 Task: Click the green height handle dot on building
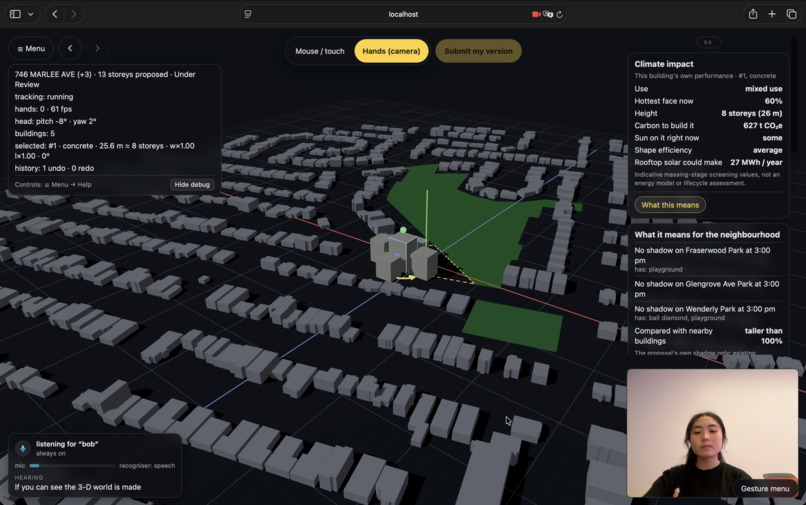[403, 230]
